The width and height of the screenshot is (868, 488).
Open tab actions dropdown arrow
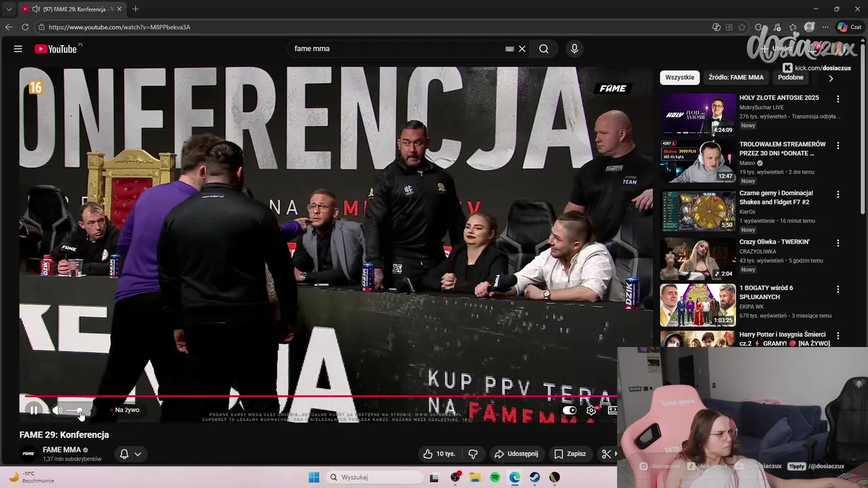click(x=9, y=9)
